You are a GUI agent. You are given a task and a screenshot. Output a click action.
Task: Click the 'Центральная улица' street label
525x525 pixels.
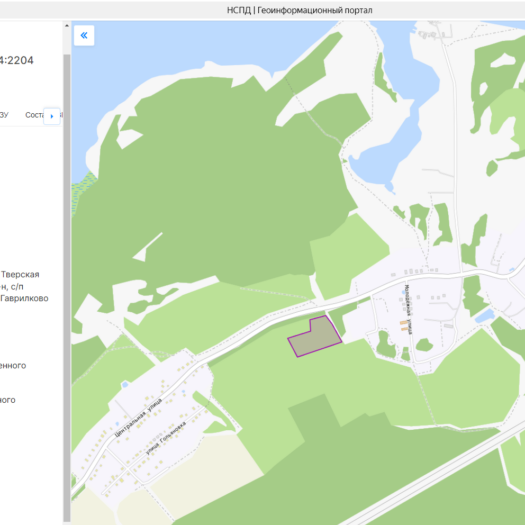(138, 418)
